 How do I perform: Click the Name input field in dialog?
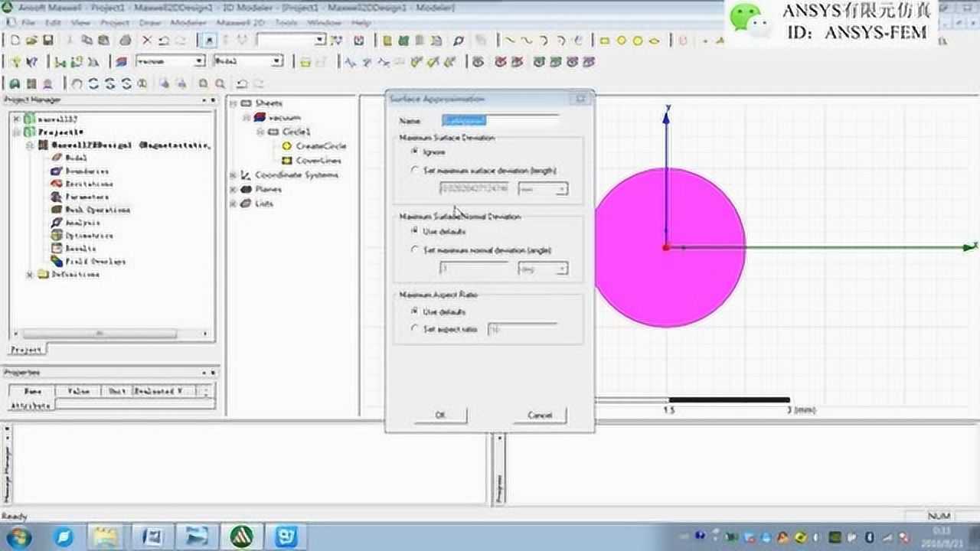(x=501, y=121)
